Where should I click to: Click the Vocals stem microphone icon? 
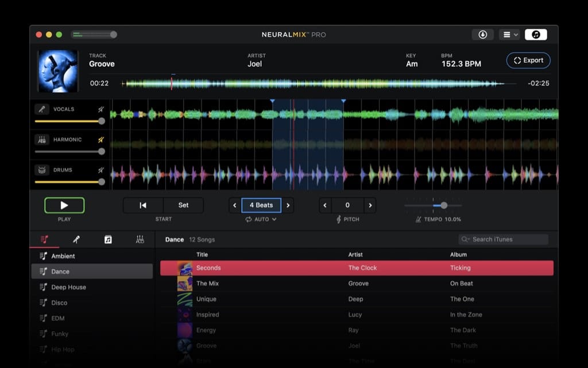coord(41,109)
